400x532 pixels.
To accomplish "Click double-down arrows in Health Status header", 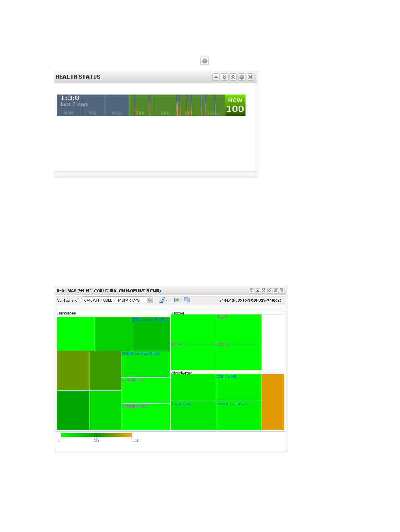I will [224, 77].
